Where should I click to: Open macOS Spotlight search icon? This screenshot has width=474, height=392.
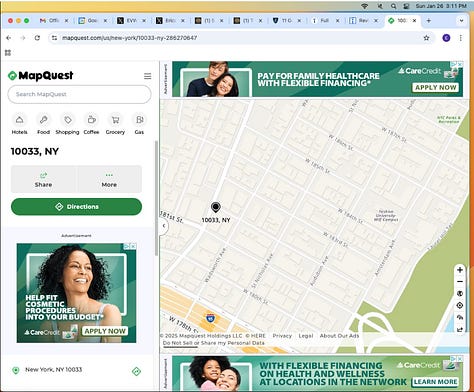(393, 6)
